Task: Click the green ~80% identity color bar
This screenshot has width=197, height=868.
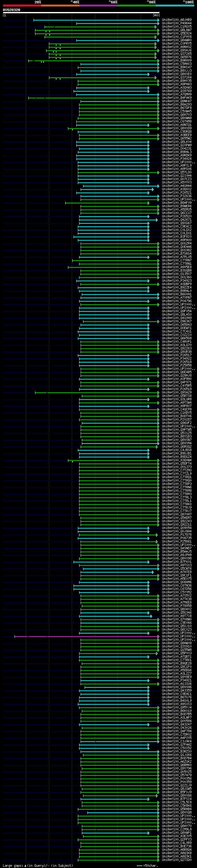Action: pyautogui.click(x=137, y=6)
